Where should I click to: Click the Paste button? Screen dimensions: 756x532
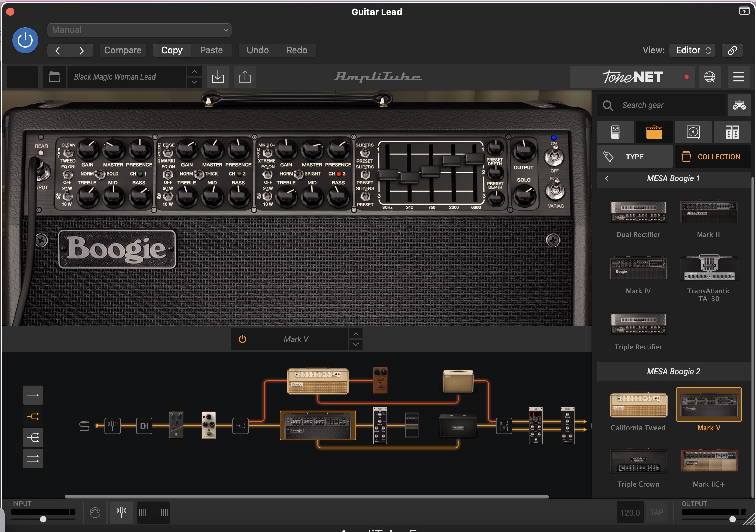(x=212, y=51)
